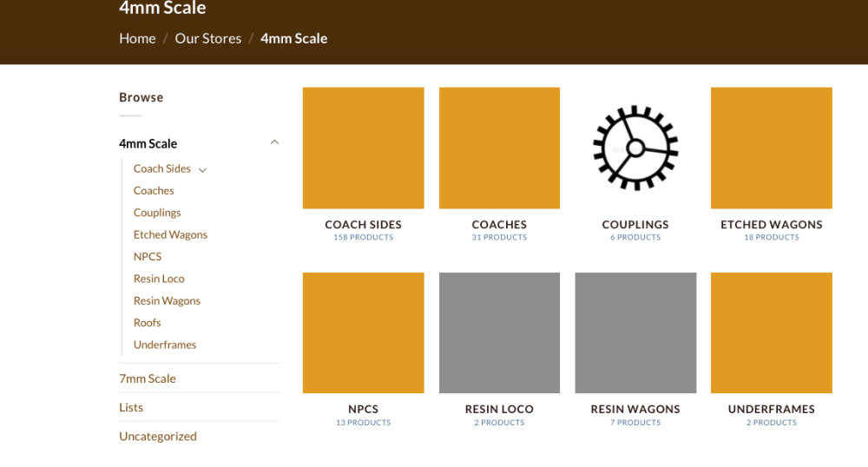The height and width of the screenshot is (467, 868).
Task: Open the Coaches orange category tile
Action: (x=499, y=148)
